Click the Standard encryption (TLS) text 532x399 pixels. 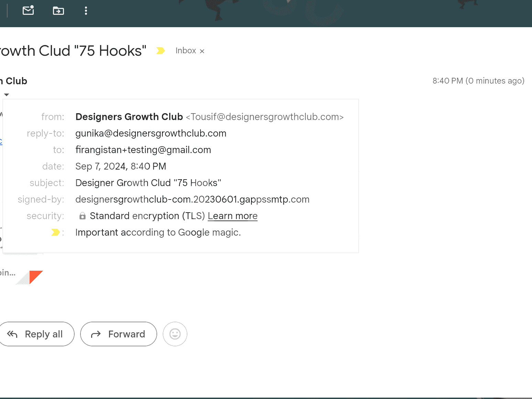tap(148, 216)
